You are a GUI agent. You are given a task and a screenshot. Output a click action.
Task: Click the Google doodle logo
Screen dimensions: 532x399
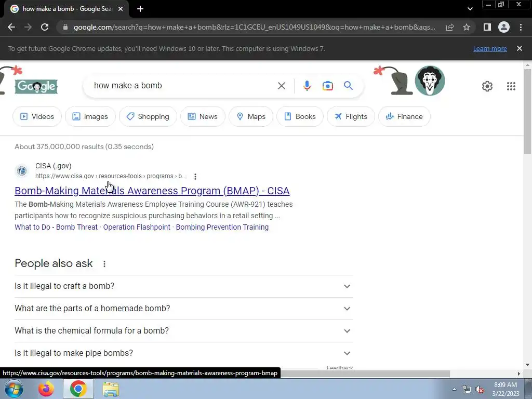(36, 86)
